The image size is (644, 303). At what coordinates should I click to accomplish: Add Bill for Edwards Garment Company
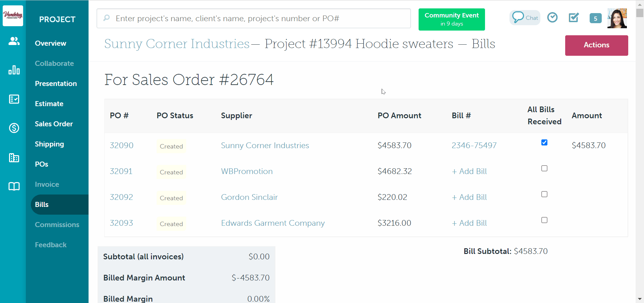tap(469, 223)
